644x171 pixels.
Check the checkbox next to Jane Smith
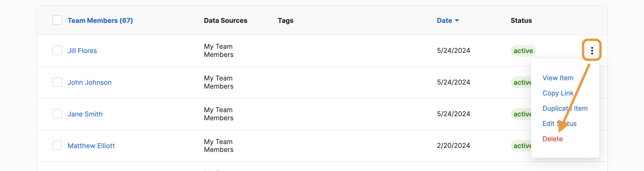[x=57, y=114]
